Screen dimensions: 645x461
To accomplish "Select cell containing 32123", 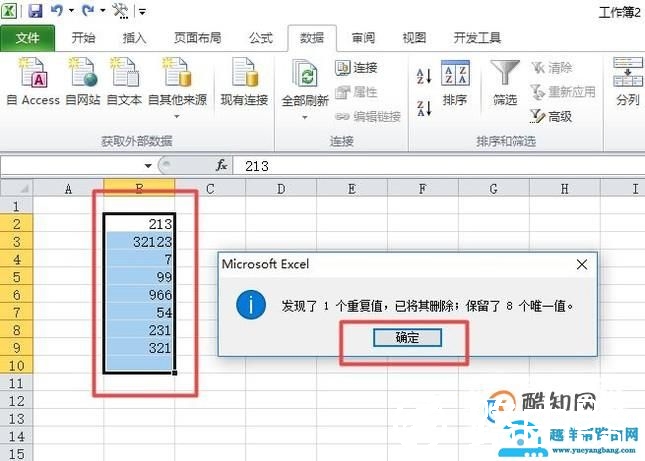I will [x=139, y=242].
